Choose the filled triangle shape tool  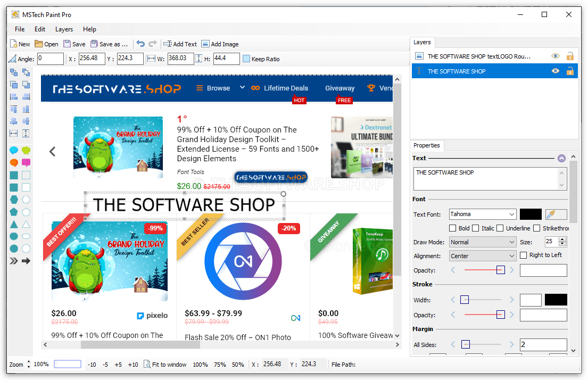point(14,224)
